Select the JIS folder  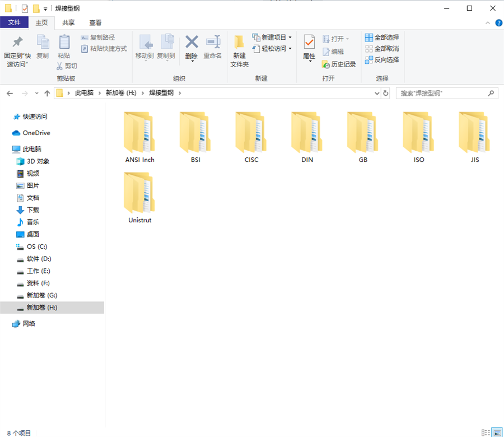pyautogui.click(x=475, y=137)
